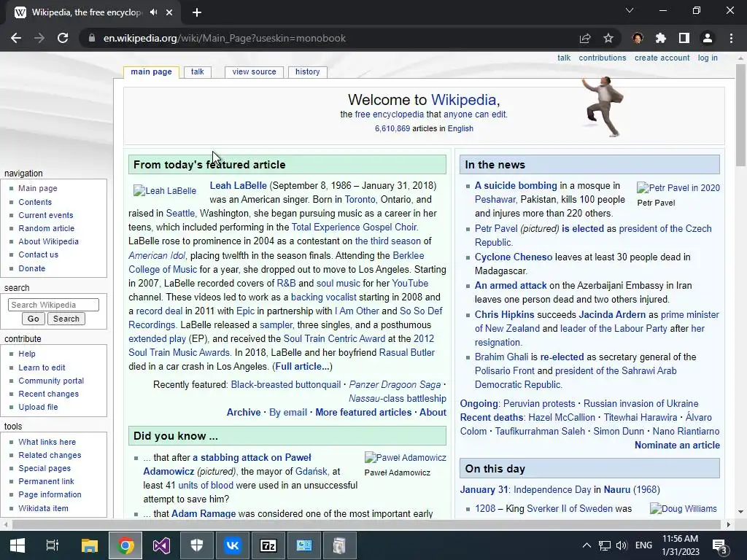The height and width of the screenshot is (560, 747).
Task: Open the Chrome extensions puzzle icon
Action: click(660, 38)
